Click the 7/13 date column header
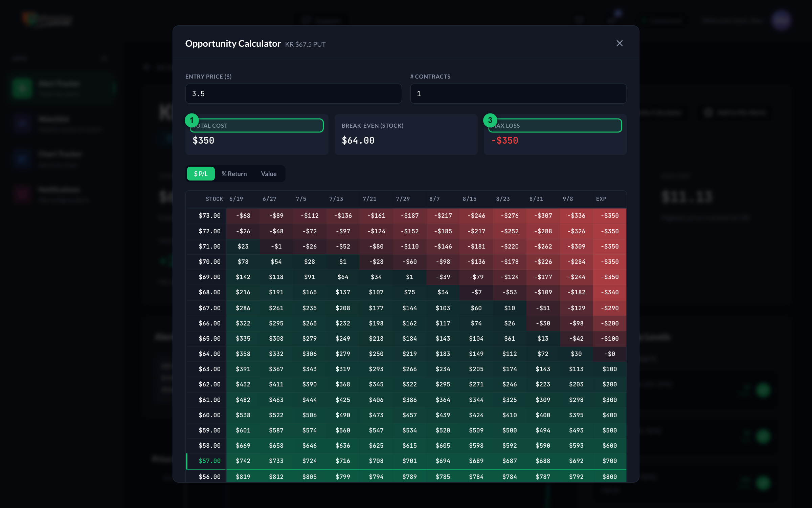 336,199
